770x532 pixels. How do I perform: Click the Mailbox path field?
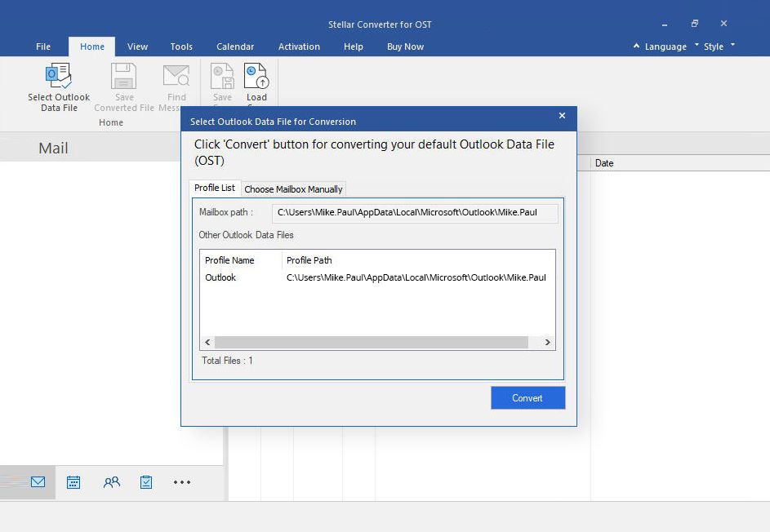pos(415,213)
